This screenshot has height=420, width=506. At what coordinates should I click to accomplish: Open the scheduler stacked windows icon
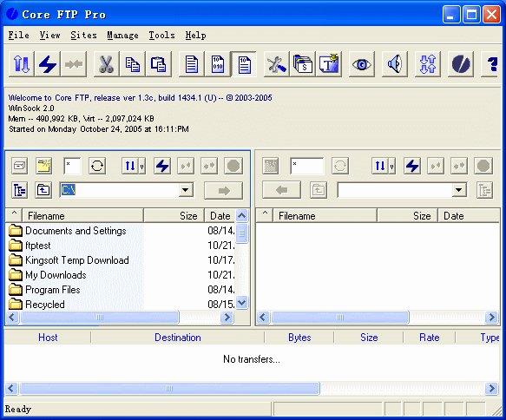[x=303, y=64]
